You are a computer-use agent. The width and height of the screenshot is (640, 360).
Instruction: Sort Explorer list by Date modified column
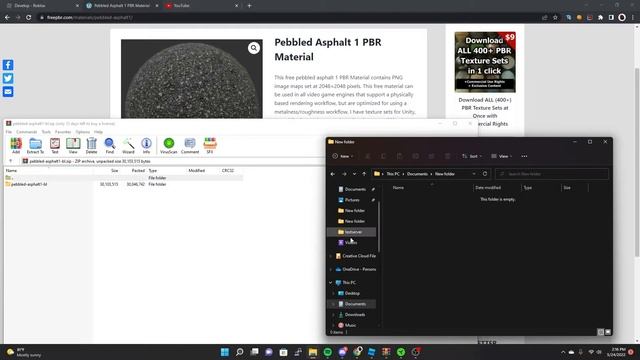[488, 188]
